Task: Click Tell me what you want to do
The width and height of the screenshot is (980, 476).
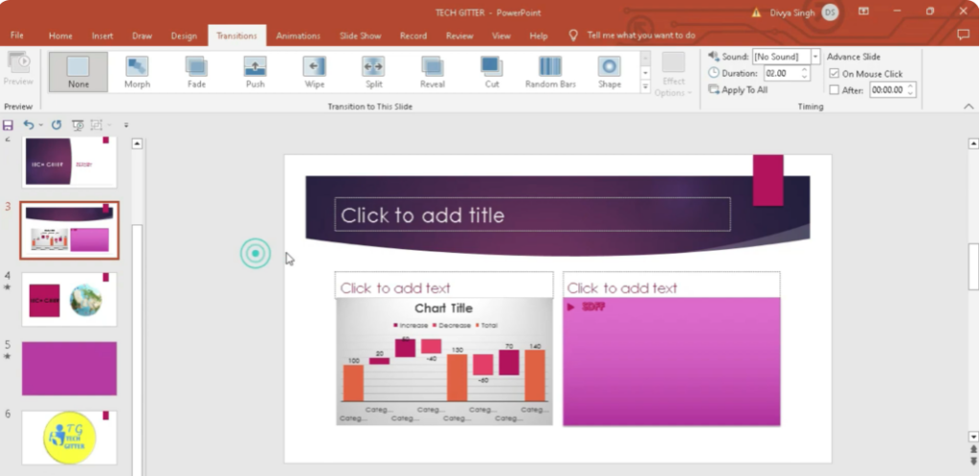Action: (x=640, y=35)
